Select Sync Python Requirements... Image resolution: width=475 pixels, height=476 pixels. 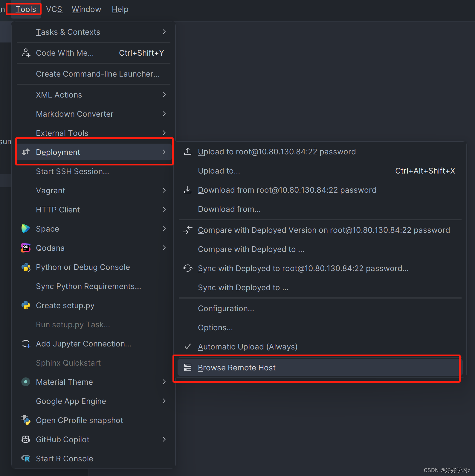pos(94,286)
